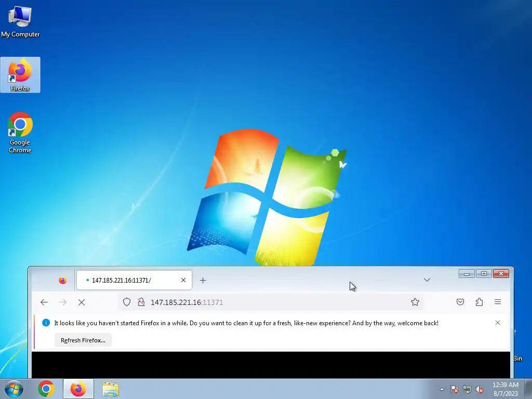This screenshot has height=399, width=532.
Task: Click the muted volume tray icon
Action: (x=480, y=389)
